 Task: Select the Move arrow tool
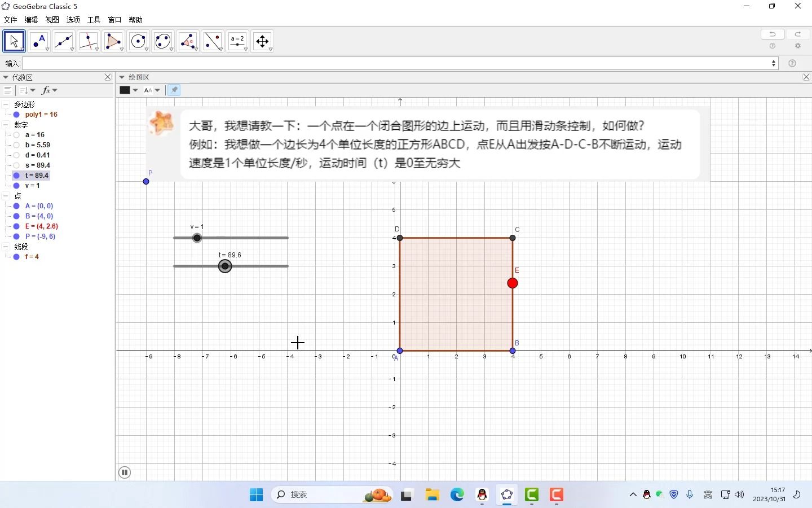[x=14, y=41]
